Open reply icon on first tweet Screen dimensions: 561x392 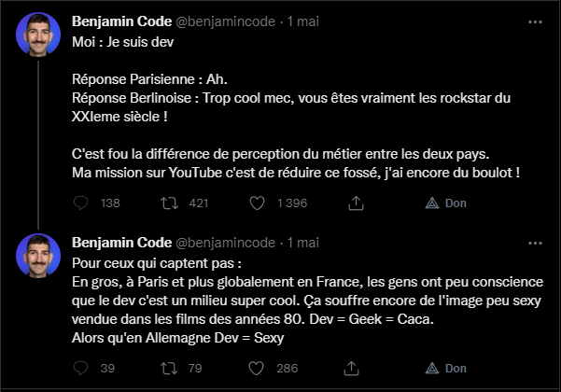point(80,203)
